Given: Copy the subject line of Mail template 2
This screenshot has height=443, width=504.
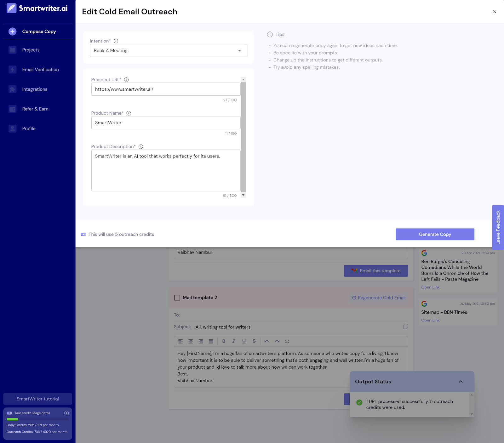Looking at the screenshot, I should pyautogui.click(x=405, y=327).
